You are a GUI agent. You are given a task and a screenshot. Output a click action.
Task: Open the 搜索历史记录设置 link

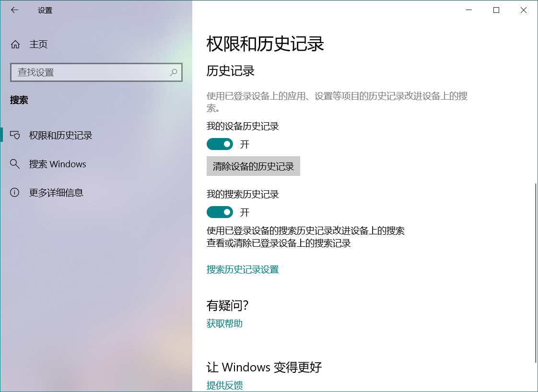(x=243, y=270)
